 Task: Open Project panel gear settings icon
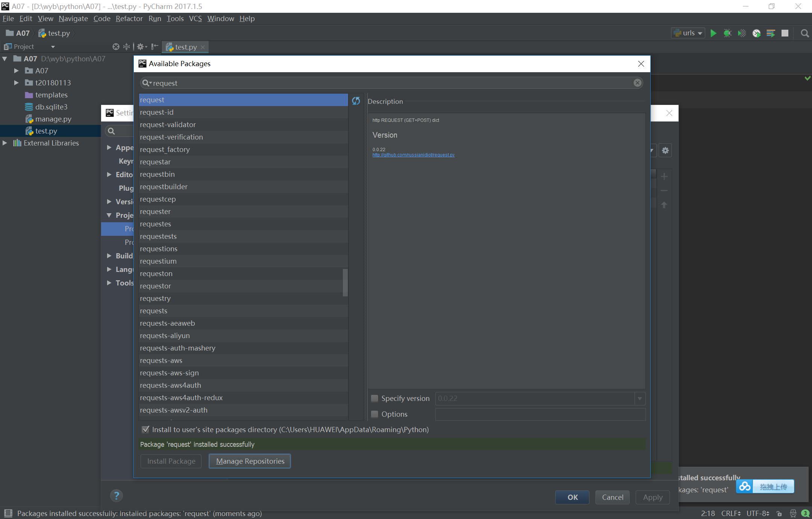point(142,47)
